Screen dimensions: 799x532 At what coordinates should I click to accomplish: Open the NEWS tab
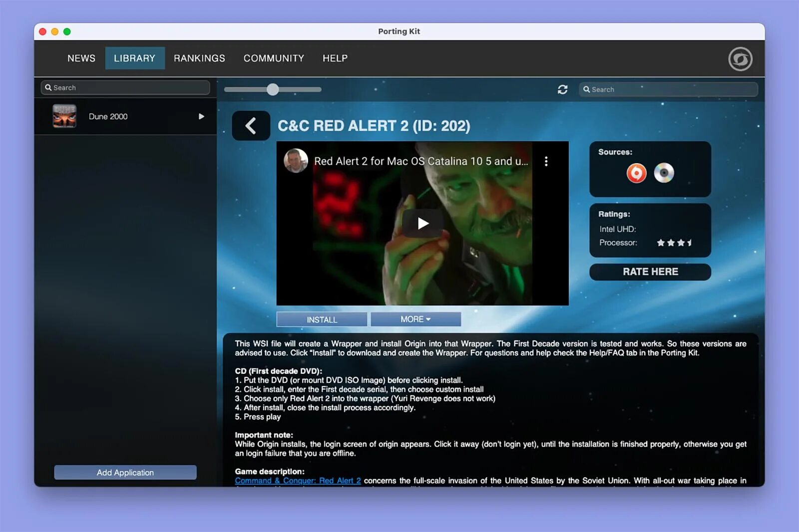coord(81,58)
